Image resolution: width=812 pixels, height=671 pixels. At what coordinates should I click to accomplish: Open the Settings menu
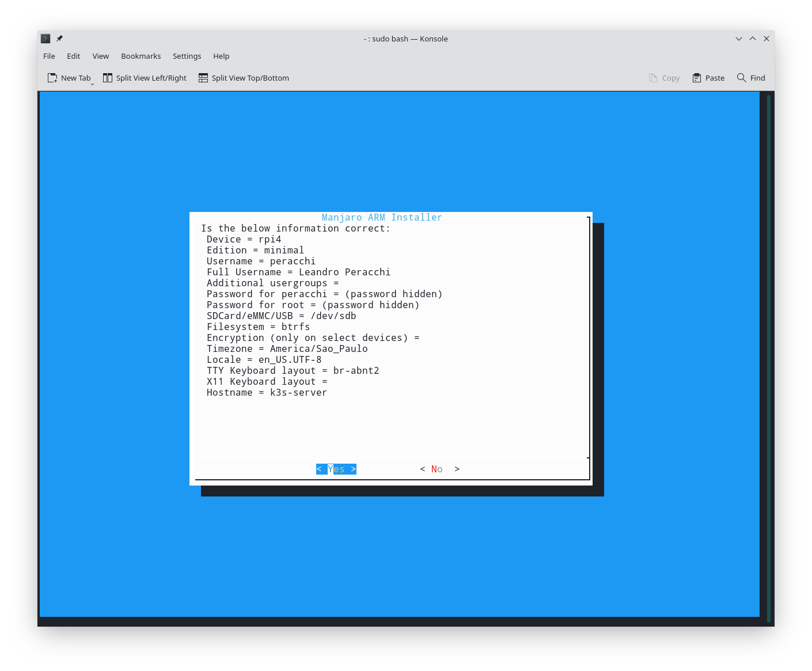pos(187,56)
